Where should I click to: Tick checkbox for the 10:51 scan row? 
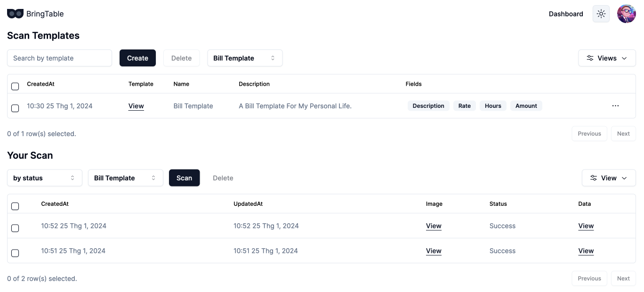(15, 253)
